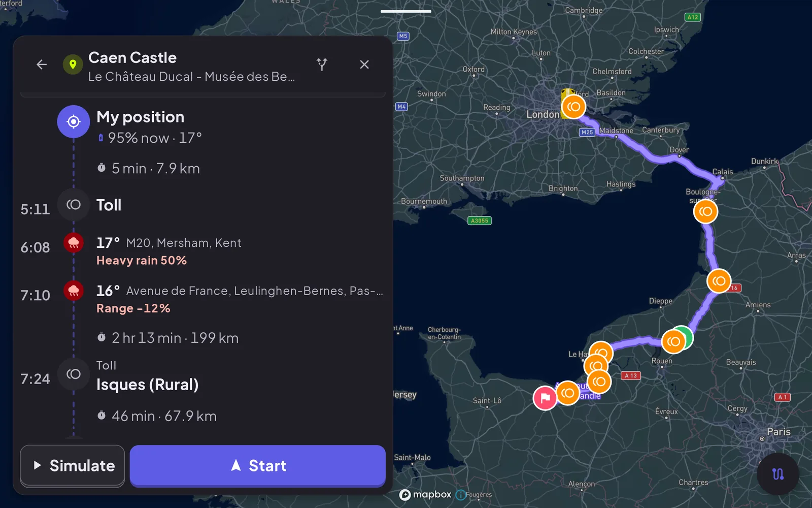Click the Caen Castle title
Viewport: 812px width, 508px height.
coord(132,57)
